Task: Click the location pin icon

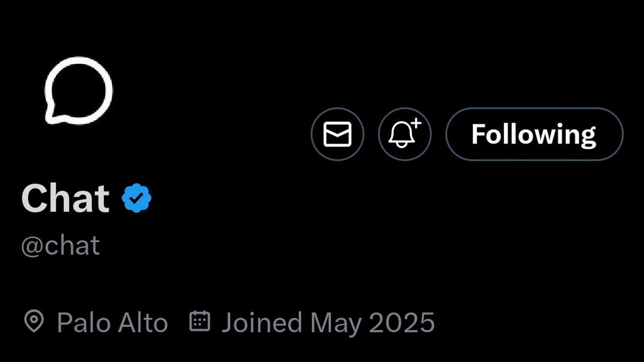Action: (34, 322)
